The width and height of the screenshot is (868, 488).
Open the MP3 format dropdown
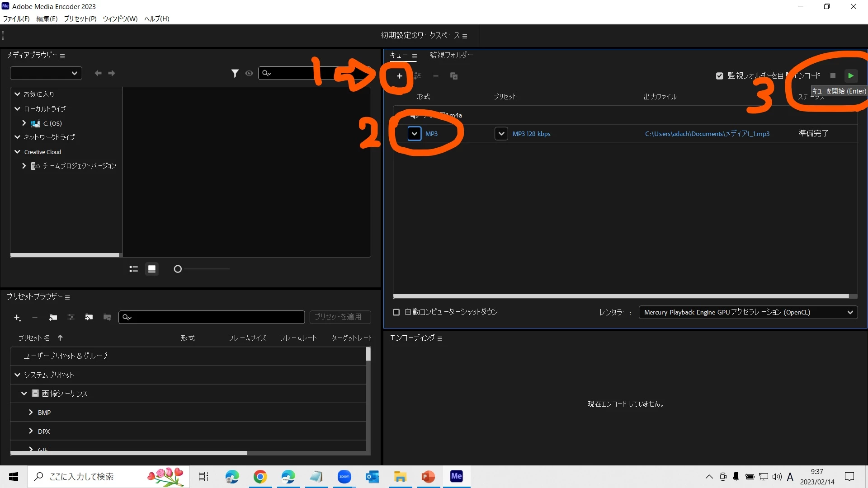click(x=414, y=134)
